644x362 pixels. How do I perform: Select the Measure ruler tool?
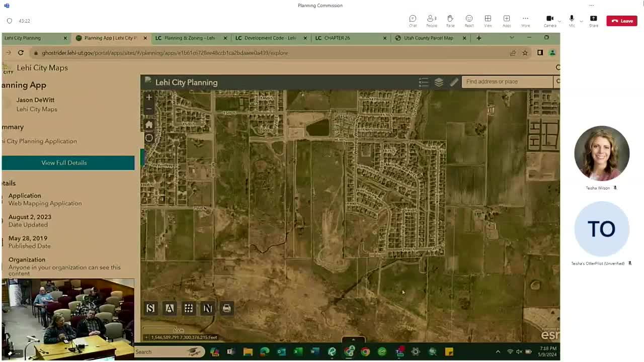(x=454, y=82)
